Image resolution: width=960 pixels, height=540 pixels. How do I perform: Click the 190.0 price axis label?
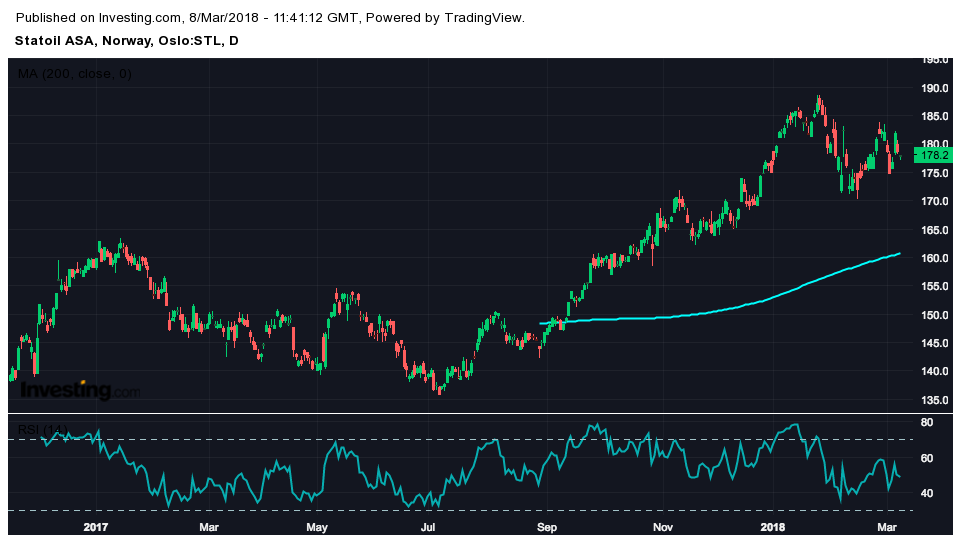[935, 88]
